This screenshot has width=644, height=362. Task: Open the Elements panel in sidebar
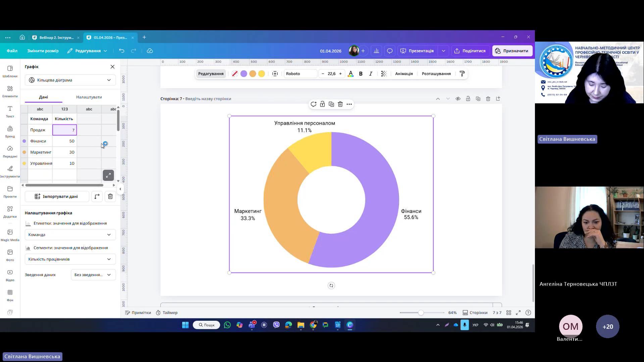coord(10,91)
